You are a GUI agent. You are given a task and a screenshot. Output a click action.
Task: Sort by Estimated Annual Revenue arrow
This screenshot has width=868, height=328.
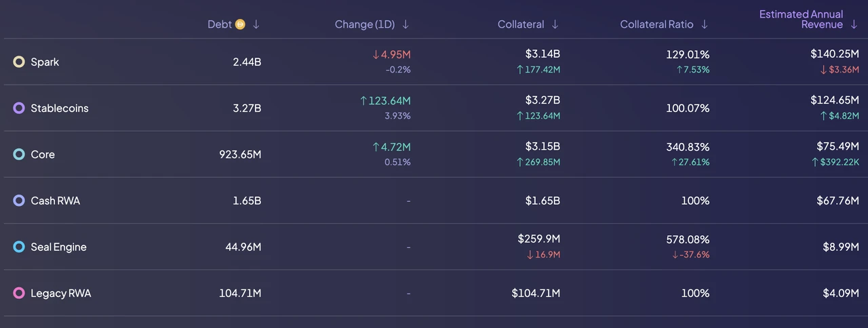click(854, 24)
